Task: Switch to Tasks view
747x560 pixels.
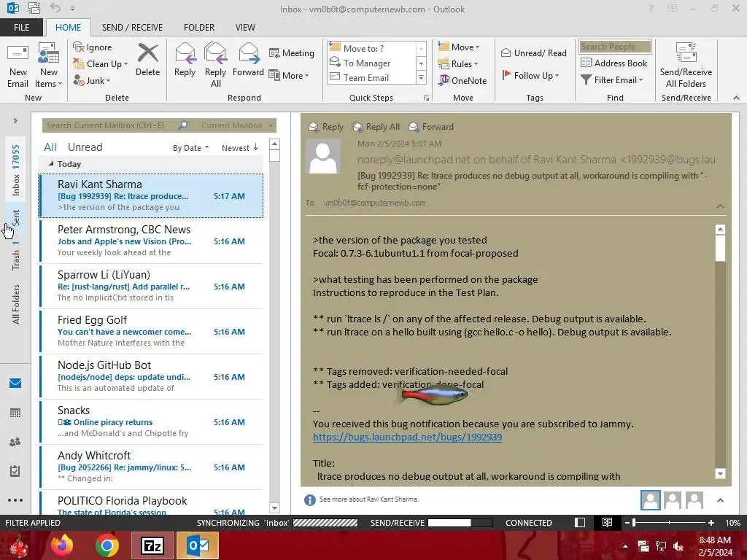Action: [15, 471]
